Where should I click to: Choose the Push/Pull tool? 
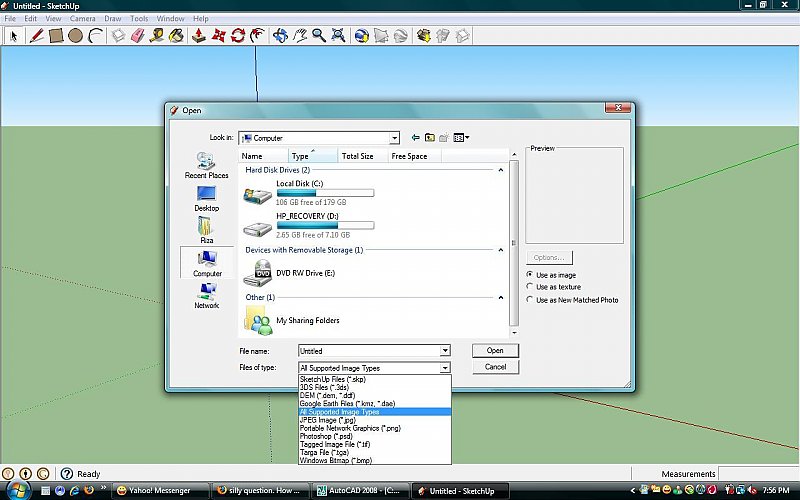tap(199, 36)
